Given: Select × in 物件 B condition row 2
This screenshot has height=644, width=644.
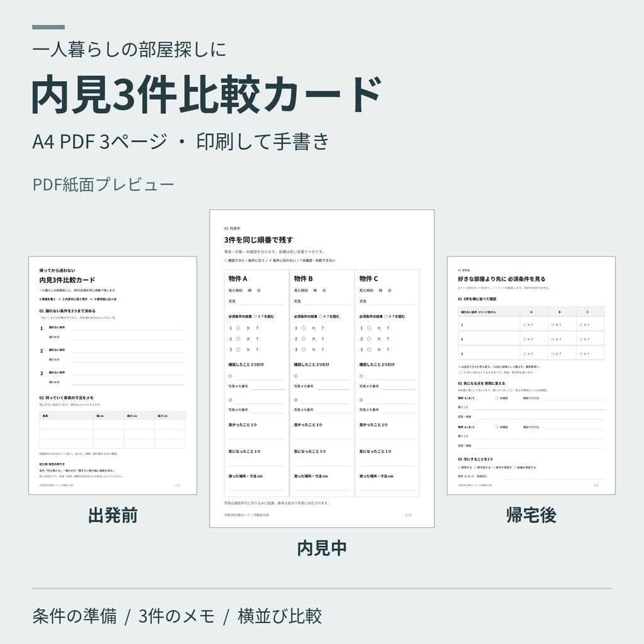Looking at the screenshot, I should pos(313,339).
